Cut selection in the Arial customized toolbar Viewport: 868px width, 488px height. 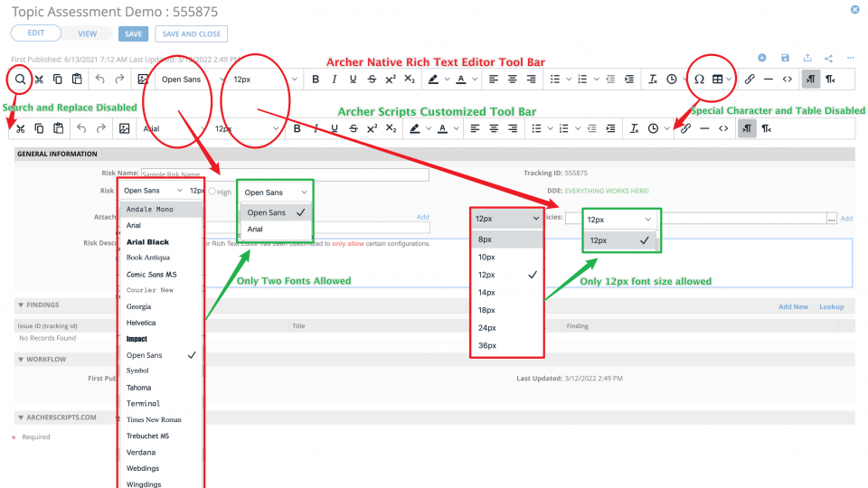coord(21,128)
